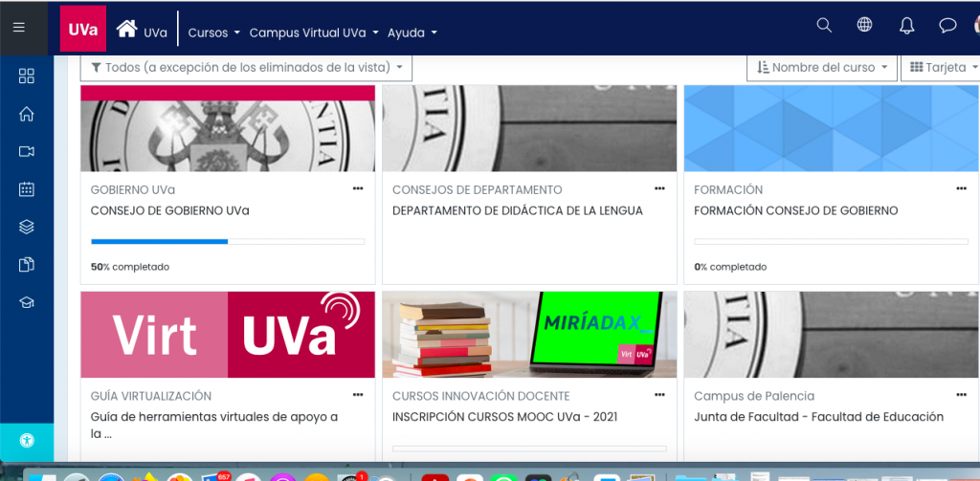Open the Nombre del curso sort dropdown

[822, 68]
